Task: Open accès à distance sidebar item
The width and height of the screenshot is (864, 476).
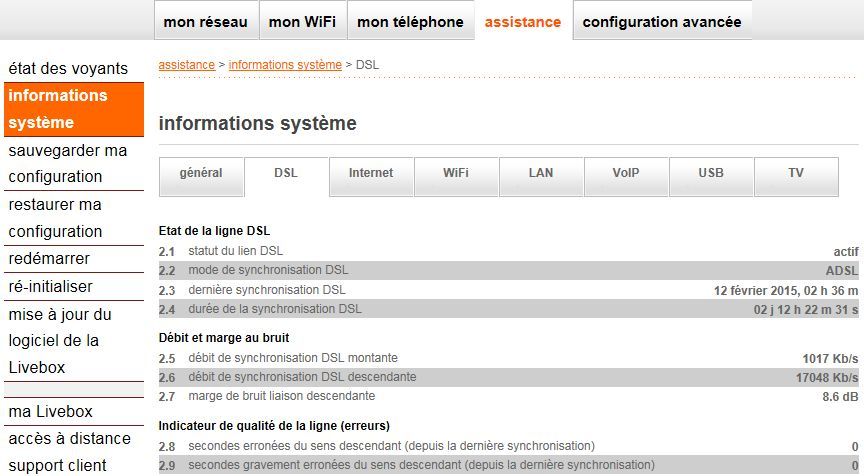Action: 69,438
